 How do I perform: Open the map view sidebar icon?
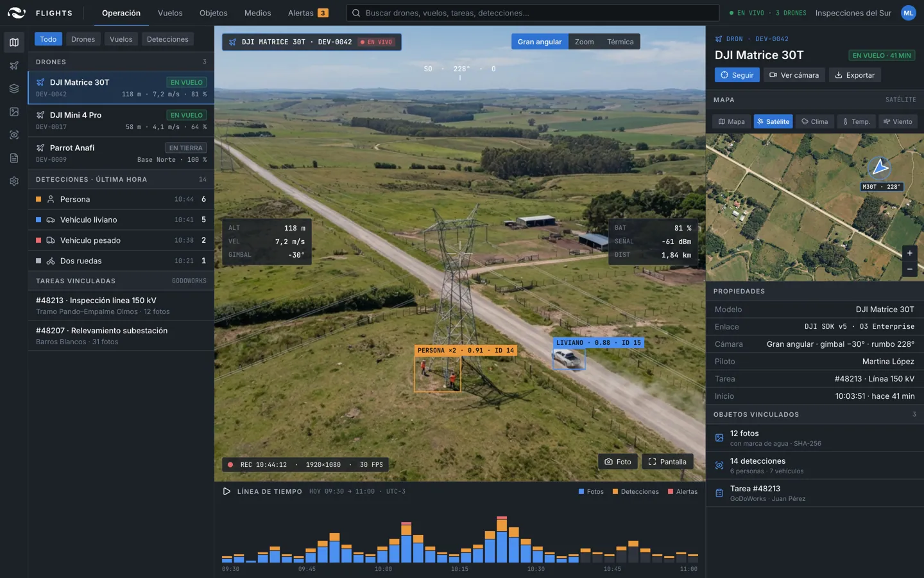(14, 42)
